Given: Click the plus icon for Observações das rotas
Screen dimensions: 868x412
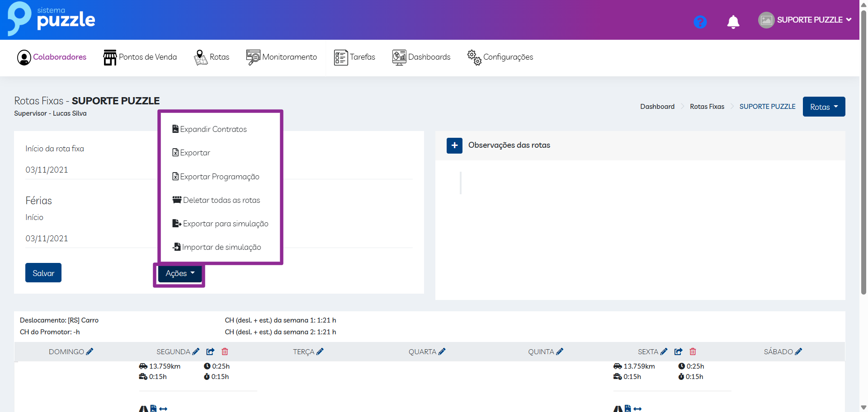Looking at the screenshot, I should (454, 145).
